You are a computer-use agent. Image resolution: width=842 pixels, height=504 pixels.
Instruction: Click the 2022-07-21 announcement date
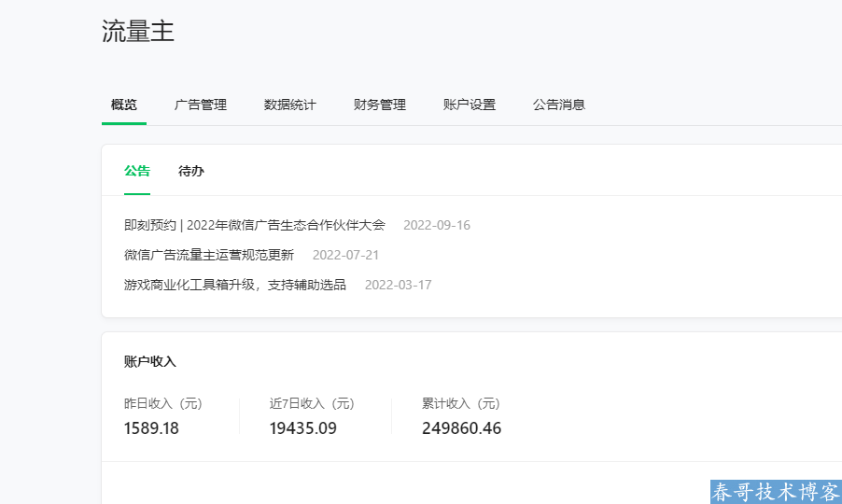pyautogui.click(x=345, y=255)
